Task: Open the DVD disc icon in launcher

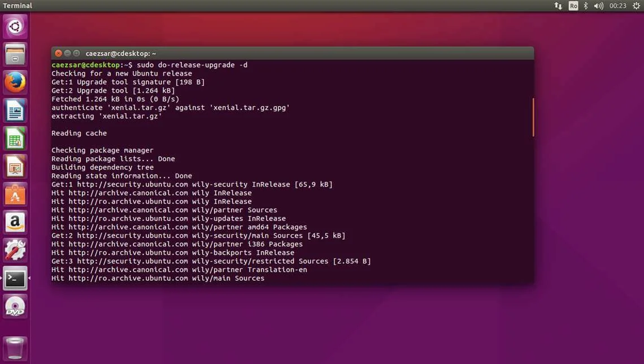Action: pos(15,306)
